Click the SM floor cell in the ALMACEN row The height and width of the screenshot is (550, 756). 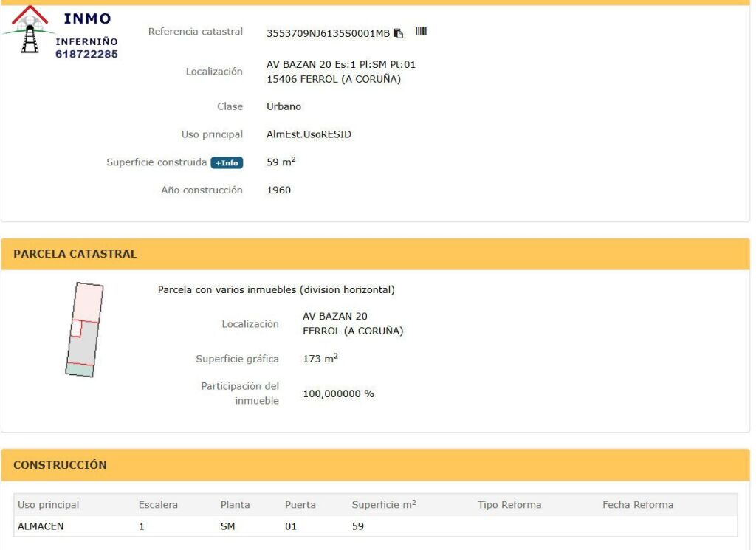coord(227,526)
